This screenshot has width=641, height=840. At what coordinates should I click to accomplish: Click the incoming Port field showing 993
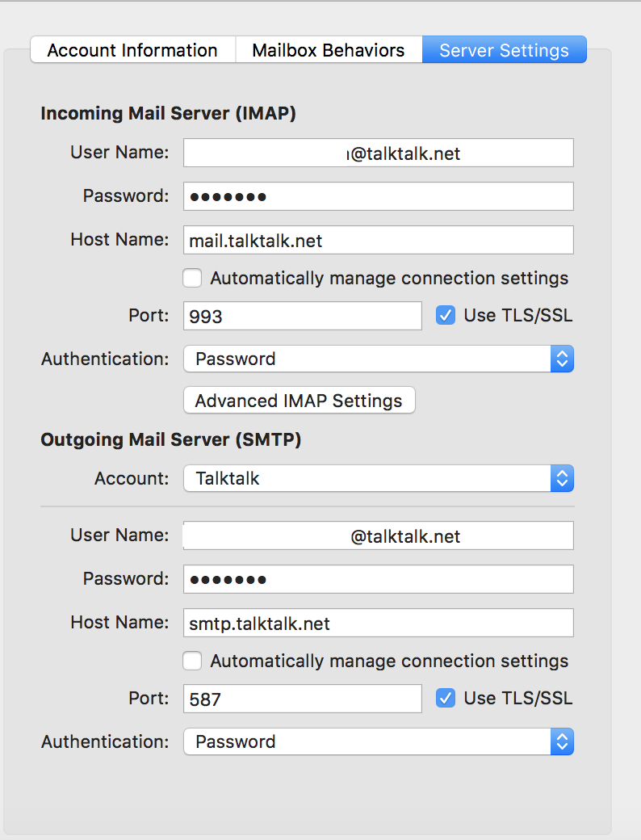tap(302, 316)
